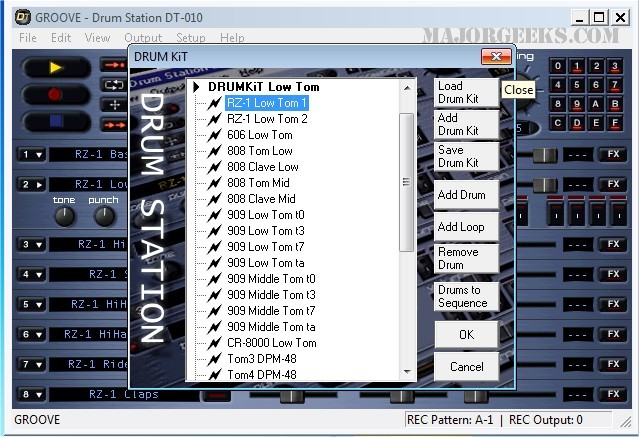Click the double red arrows icon
Image resolution: width=639 pixels, height=437 pixels.
click(115, 125)
